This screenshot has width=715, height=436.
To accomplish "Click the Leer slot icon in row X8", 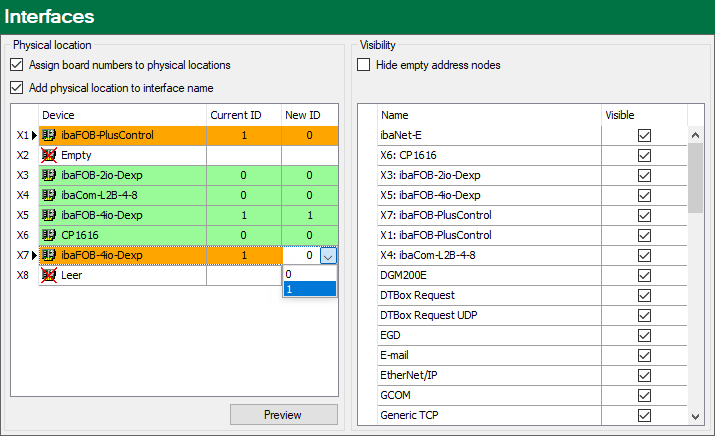I will pos(48,275).
